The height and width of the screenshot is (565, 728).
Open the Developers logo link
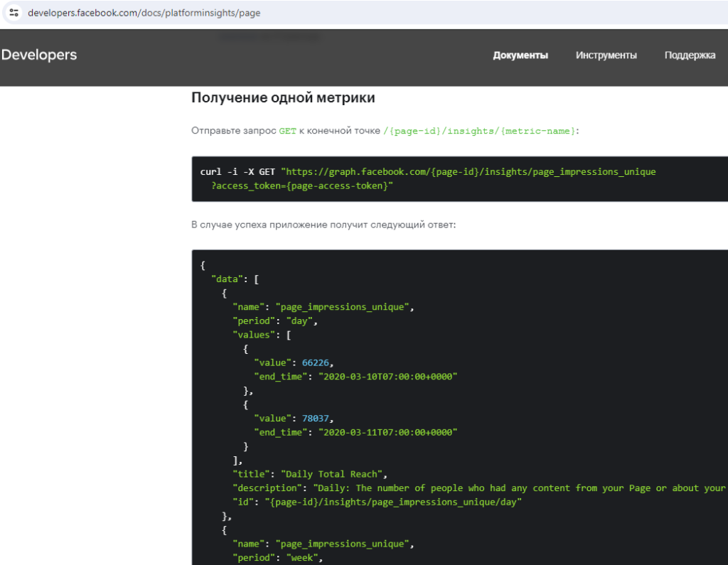coord(39,55)
